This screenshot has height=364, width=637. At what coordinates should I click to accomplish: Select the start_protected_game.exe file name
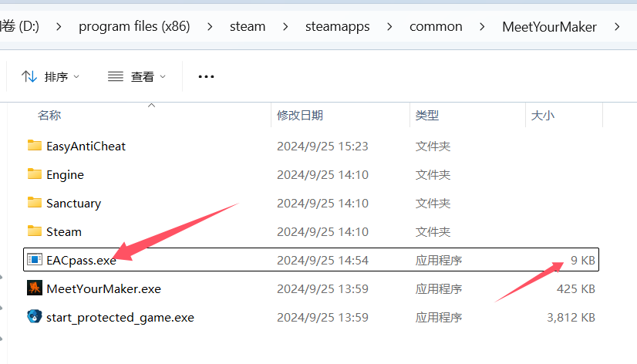pos(120,317)
